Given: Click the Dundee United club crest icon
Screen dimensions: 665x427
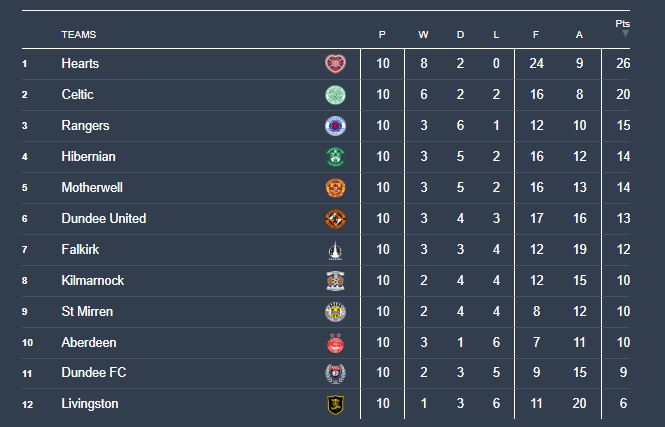Looking at the screenshot, I should pos(335,219).
